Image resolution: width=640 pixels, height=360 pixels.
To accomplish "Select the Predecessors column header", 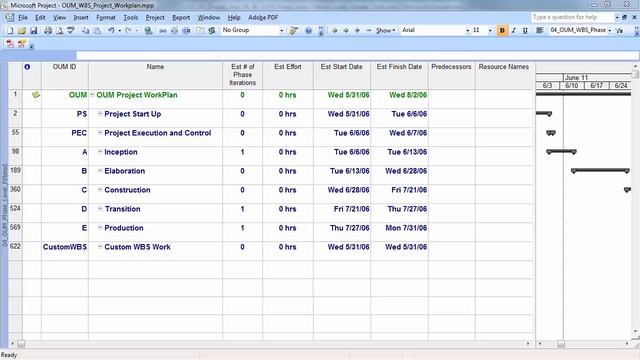I will coord(451,75).
